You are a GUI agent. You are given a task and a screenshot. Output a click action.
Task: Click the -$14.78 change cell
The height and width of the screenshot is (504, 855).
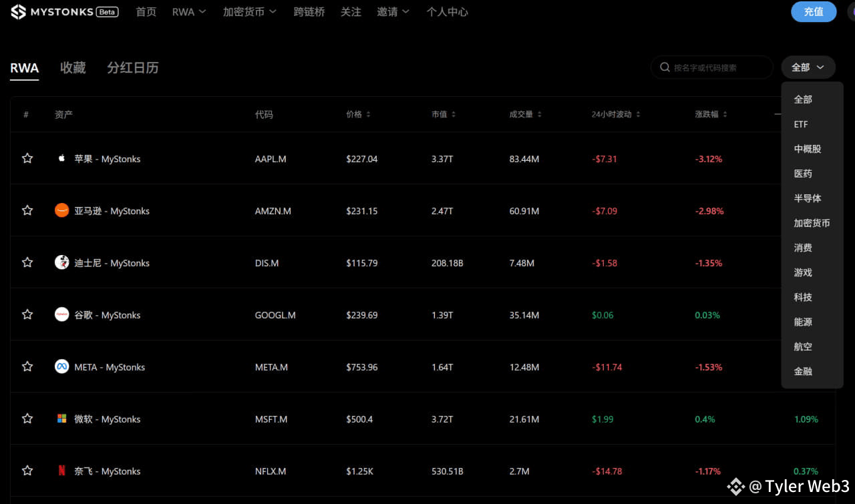pos(607,471)
